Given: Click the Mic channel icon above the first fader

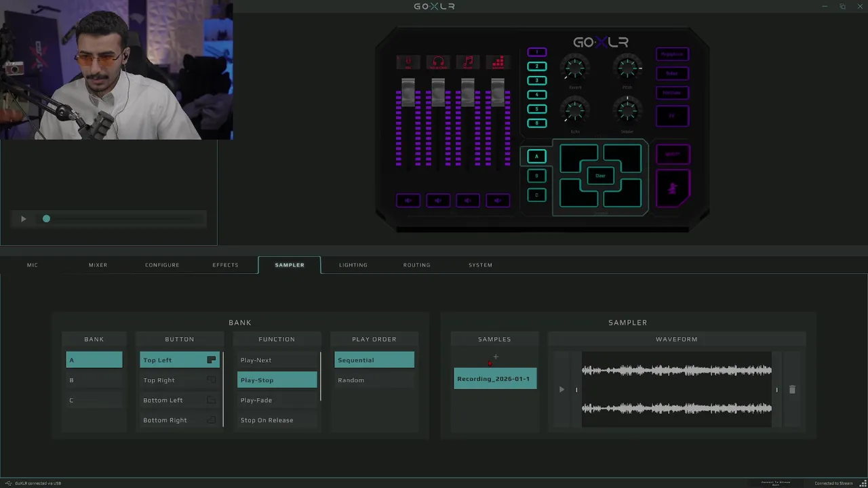Looking at the screenshot, I should (408, 62).
